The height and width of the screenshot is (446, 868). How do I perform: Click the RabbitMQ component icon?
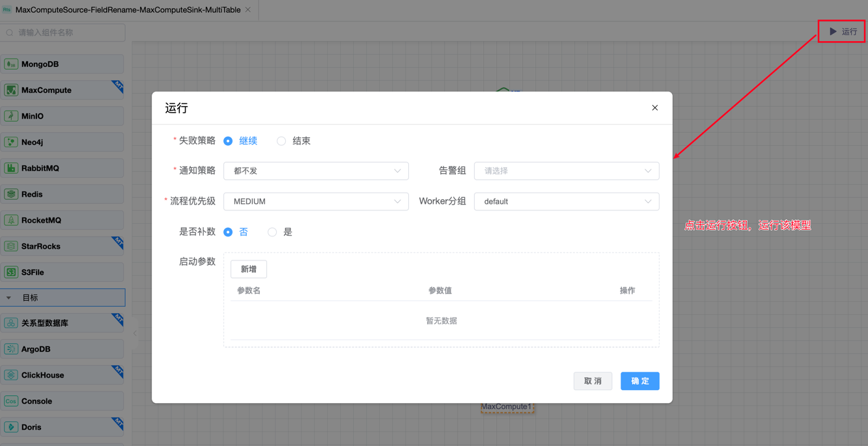[11, 168]
